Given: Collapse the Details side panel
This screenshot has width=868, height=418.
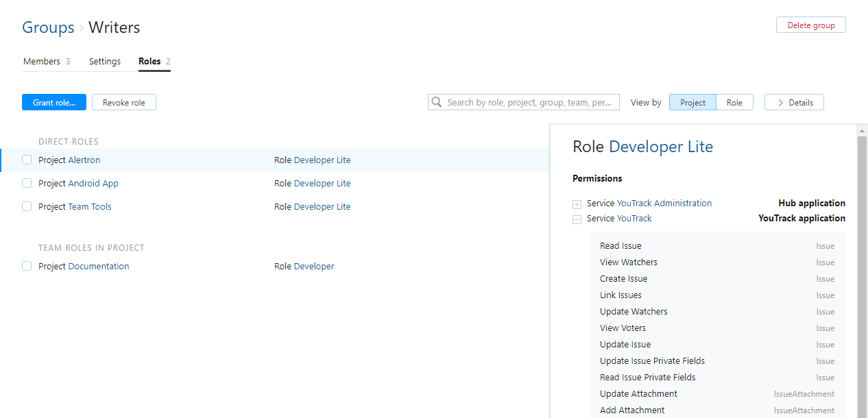Looking at the screenshot, I should pos(794,102).
